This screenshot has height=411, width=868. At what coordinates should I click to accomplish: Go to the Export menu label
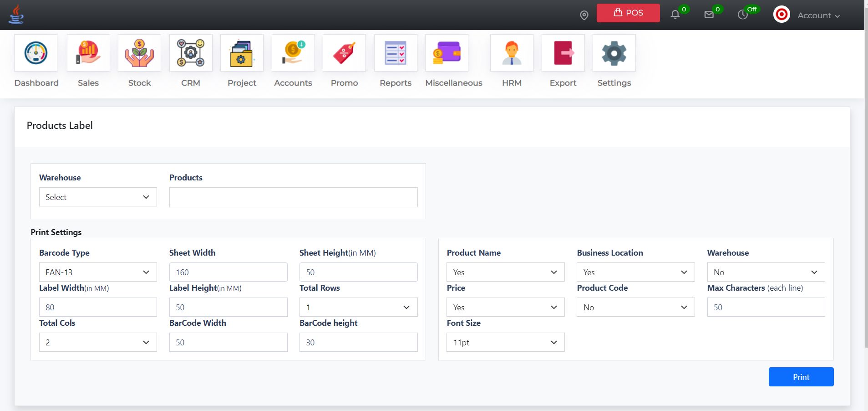pyautogui.click(x=563, y=83)
